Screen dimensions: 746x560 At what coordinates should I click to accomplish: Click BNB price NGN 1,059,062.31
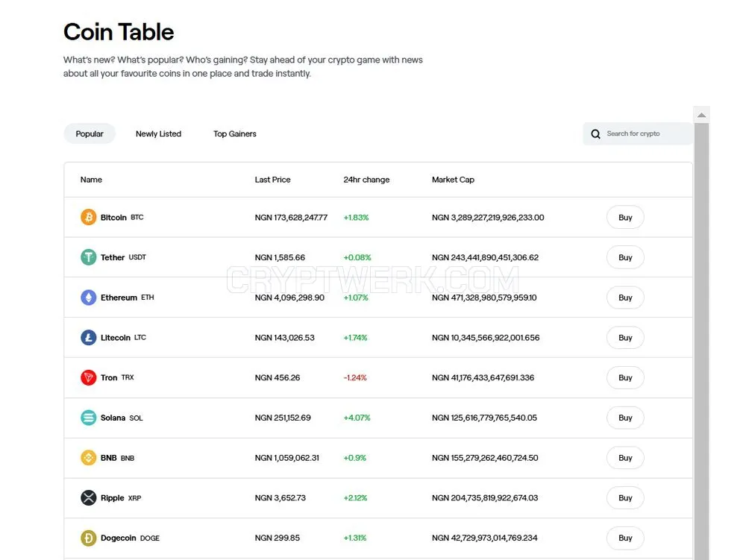click(x=287, y=458)
